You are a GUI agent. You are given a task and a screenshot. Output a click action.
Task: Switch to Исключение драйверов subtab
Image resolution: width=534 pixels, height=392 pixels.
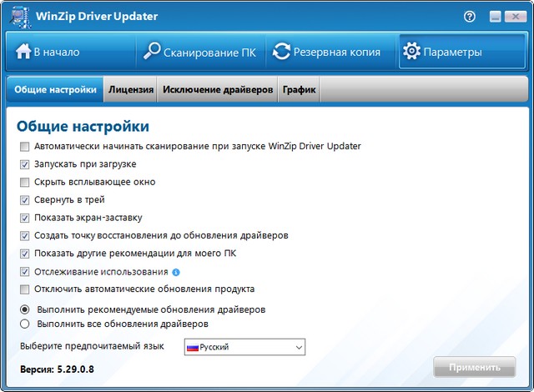218,89
